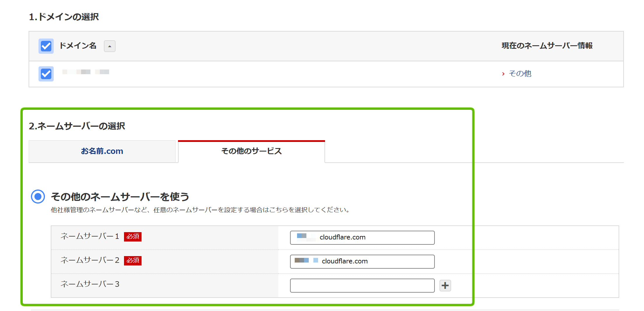This screenshot has height=311, width=644.
Task: Click the ネームサーバー3 row label
Action: [x=90, y=284]
